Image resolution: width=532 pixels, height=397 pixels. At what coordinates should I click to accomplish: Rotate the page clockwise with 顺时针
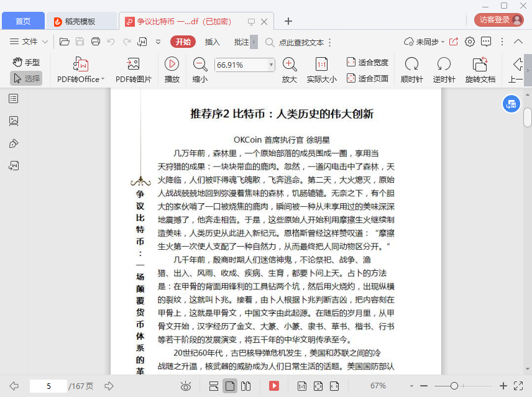(411, 65)
